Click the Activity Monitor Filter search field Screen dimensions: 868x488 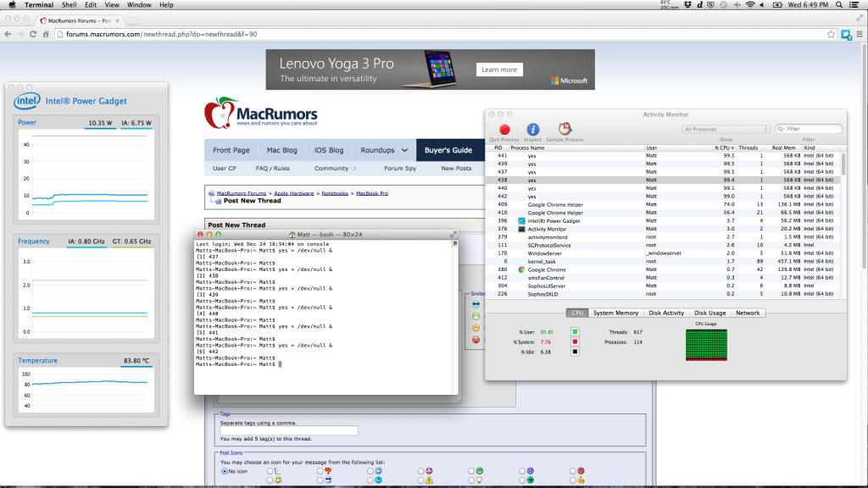tap(809, 129)
